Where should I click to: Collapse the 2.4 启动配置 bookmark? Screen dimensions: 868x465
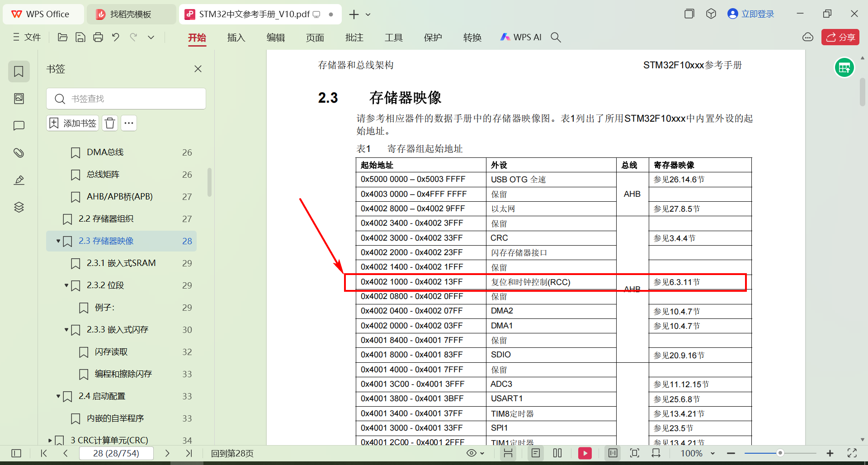point(58,396)
